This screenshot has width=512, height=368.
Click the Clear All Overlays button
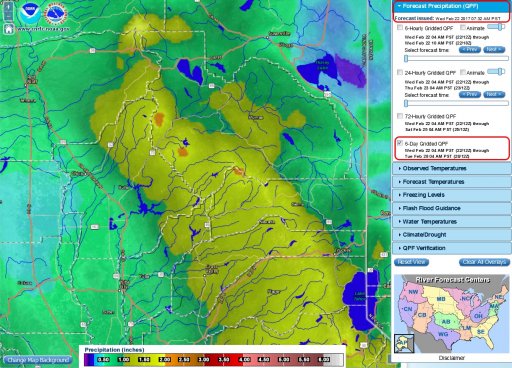(x=484, y=262)
